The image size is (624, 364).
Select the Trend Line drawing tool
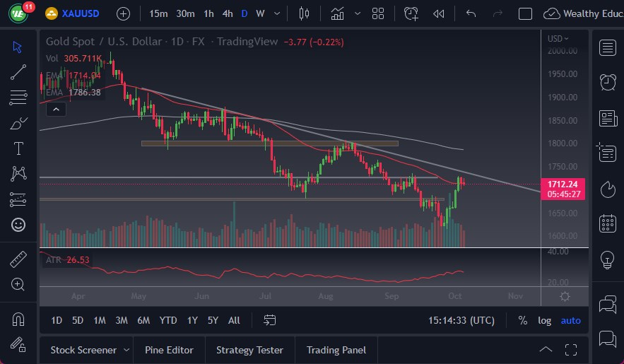pyautogui.click(x=18, y=72)
